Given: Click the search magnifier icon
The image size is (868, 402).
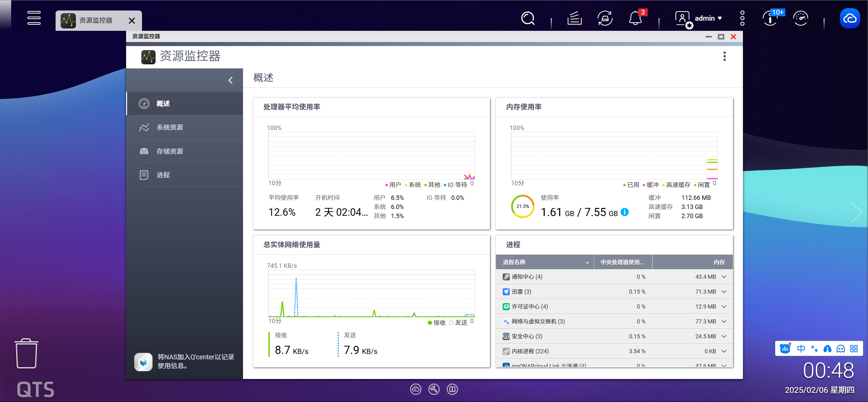Looking at the screenshot, I should point(528,18).
